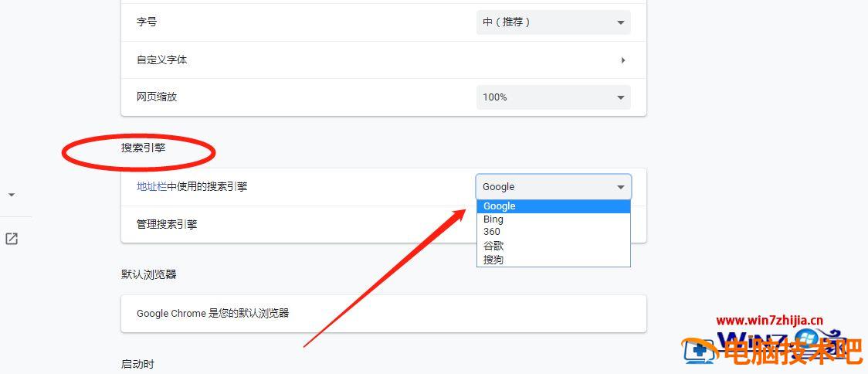Image resolution: width=868 pixels, height=374 pixels.
Task: Expand the sidebar collapse arrow
Action: pos(12,195)
